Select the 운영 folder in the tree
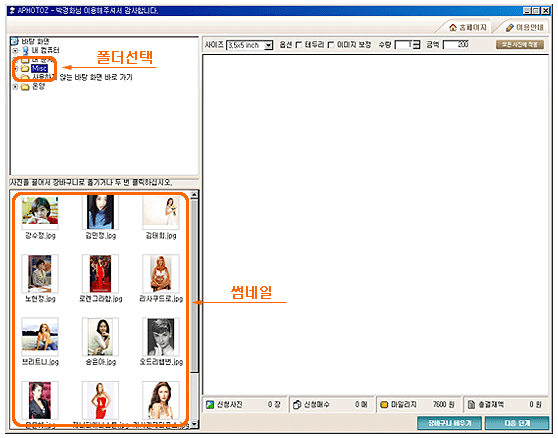 point(38,86)
